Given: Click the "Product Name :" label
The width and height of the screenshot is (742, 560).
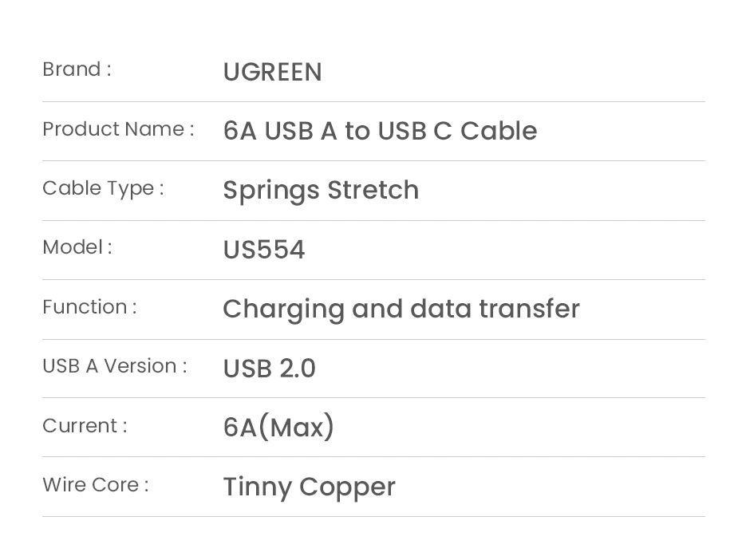Looking at the screenshot, I should tap(118, 129).
